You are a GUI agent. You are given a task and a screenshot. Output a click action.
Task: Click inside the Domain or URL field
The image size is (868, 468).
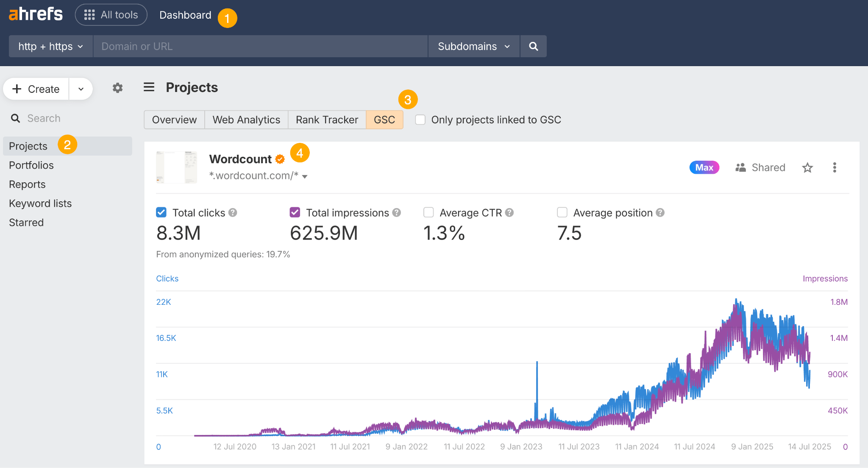(261, 46)
